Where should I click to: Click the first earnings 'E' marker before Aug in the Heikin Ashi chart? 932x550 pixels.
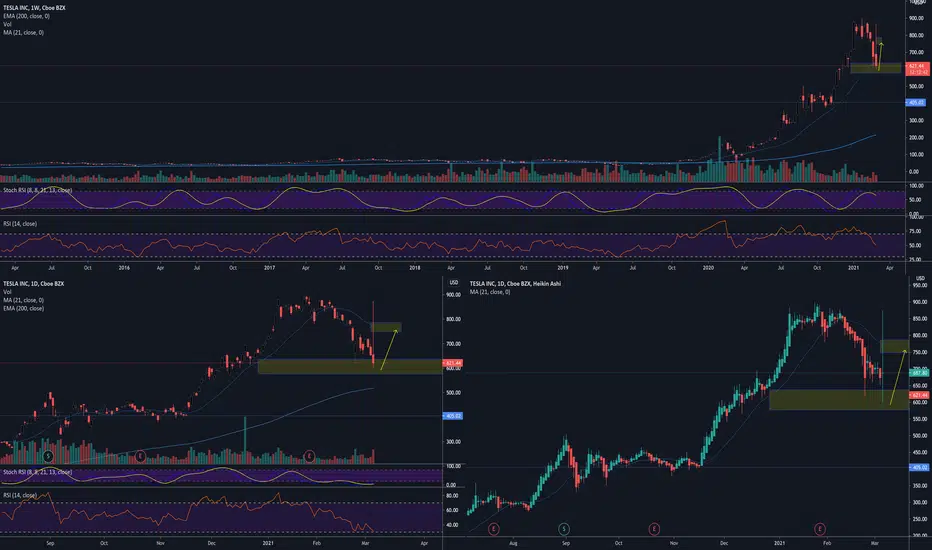pos(493,529)
